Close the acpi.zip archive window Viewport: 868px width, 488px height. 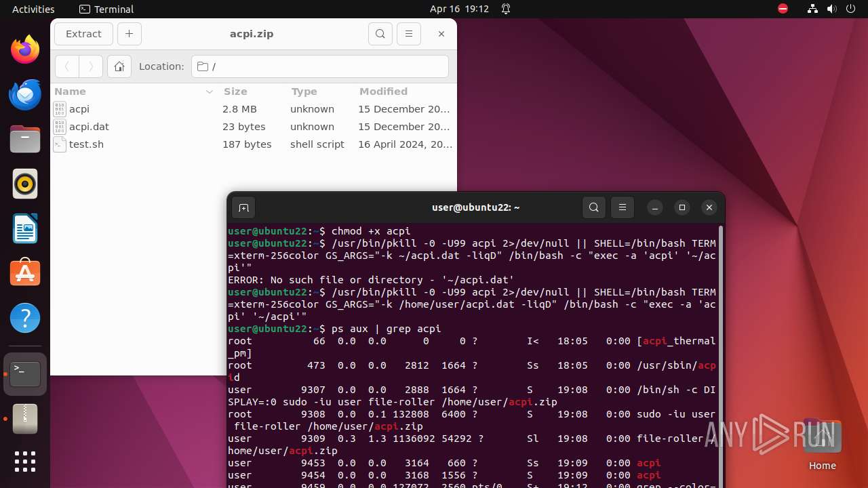pyautogui.click(x=441, y=34)
